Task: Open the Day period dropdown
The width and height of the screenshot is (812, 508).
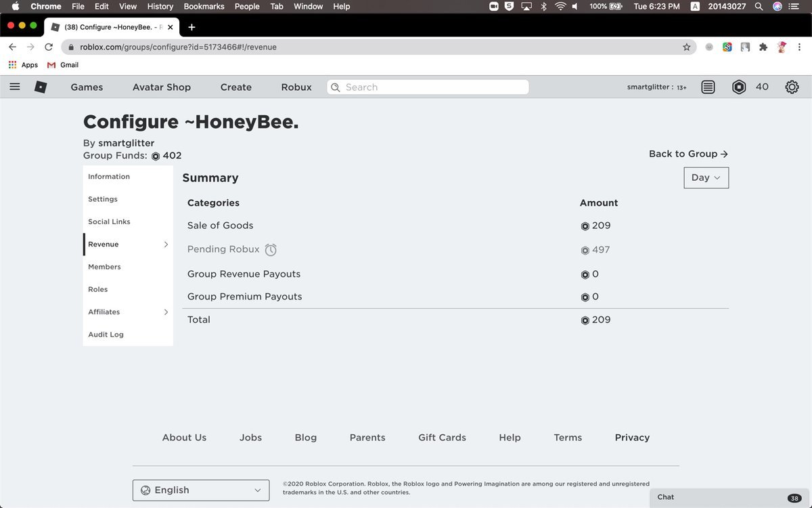Action: [x=706, y=177]
